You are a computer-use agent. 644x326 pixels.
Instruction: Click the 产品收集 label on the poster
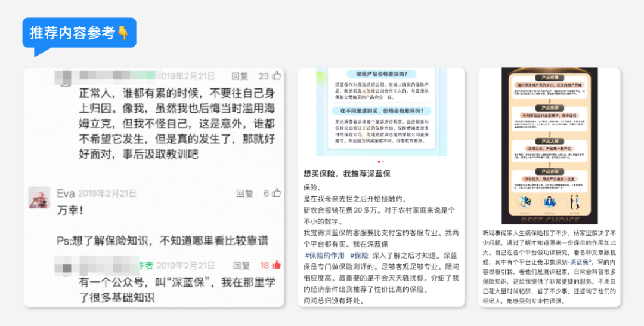click(550, 78)
